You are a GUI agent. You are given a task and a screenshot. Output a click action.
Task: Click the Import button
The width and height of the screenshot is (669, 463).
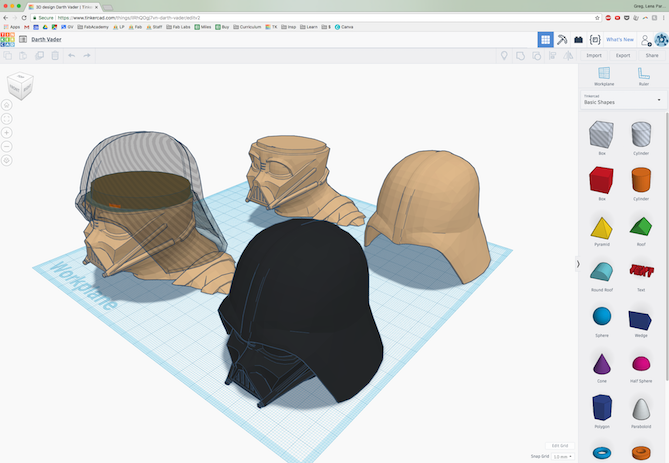coord(593,55)
